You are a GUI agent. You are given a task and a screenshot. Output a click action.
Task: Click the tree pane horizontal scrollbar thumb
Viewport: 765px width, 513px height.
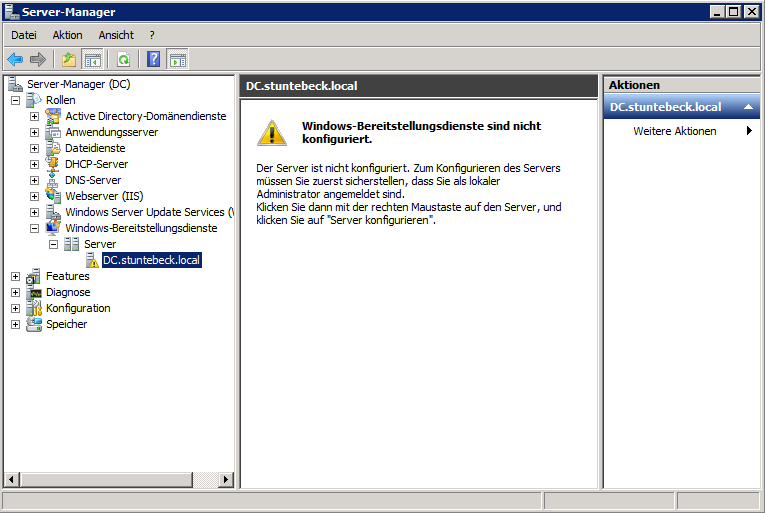click(x=106, y=479)
